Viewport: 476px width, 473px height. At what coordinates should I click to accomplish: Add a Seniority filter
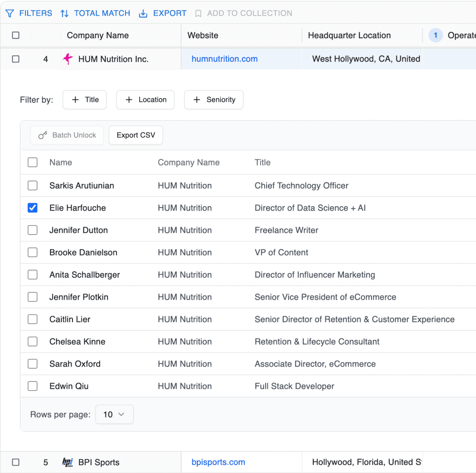214,100
